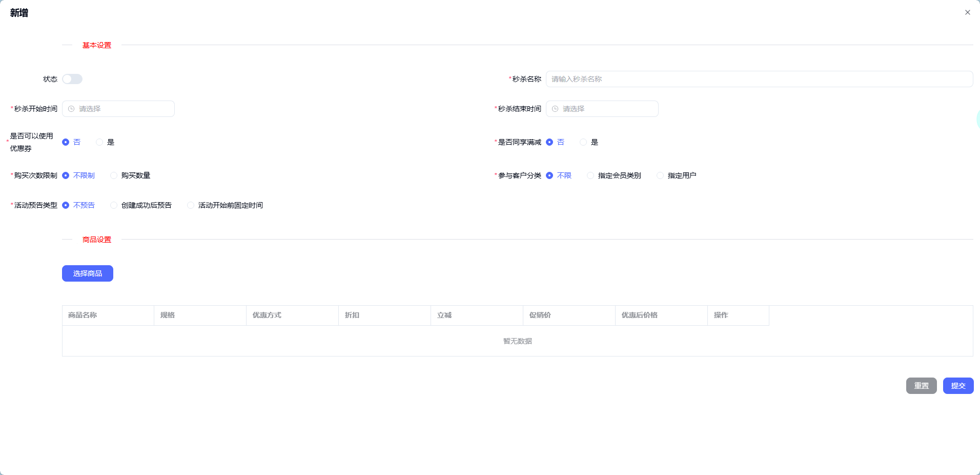980x475 pixels.
Task: Click the 重置 reset button
Action: pyautogui.click(x=921, y=386)
